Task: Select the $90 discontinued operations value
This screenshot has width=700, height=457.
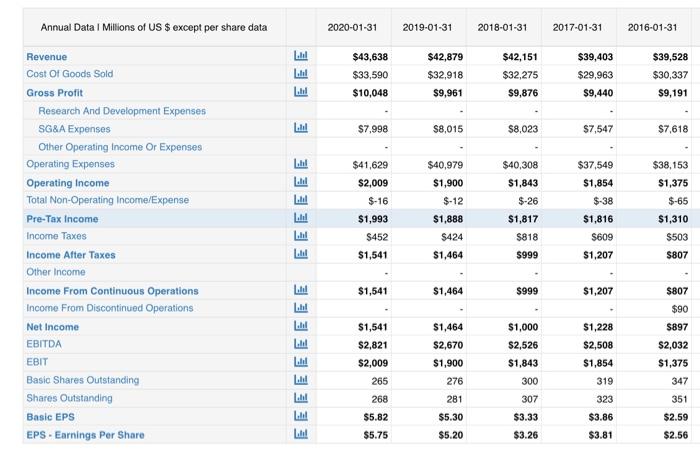Action: click(x=679, y=309)
